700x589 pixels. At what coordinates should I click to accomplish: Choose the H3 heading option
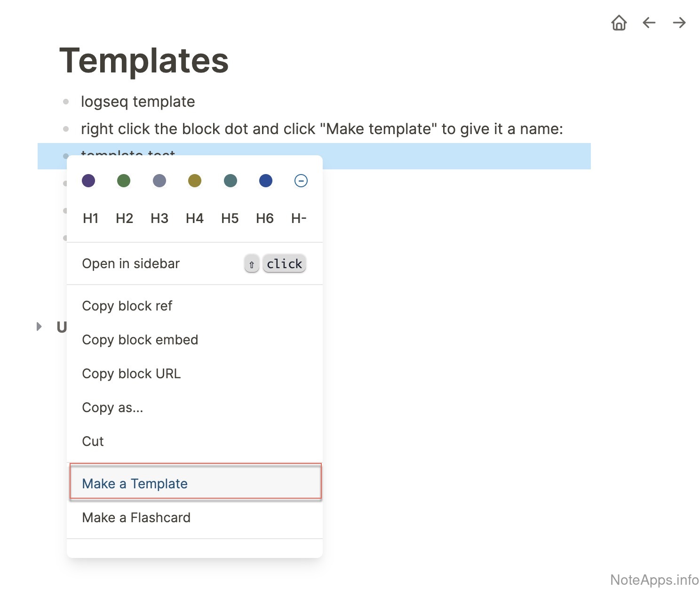click(159, 218)
